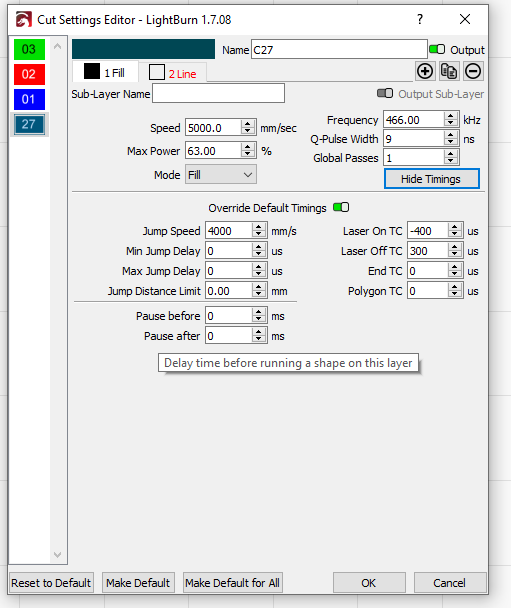This screenshot has width=511, height=608.
Task: Click the Speed value field 5000.0
Action: [x=213, y=128]
